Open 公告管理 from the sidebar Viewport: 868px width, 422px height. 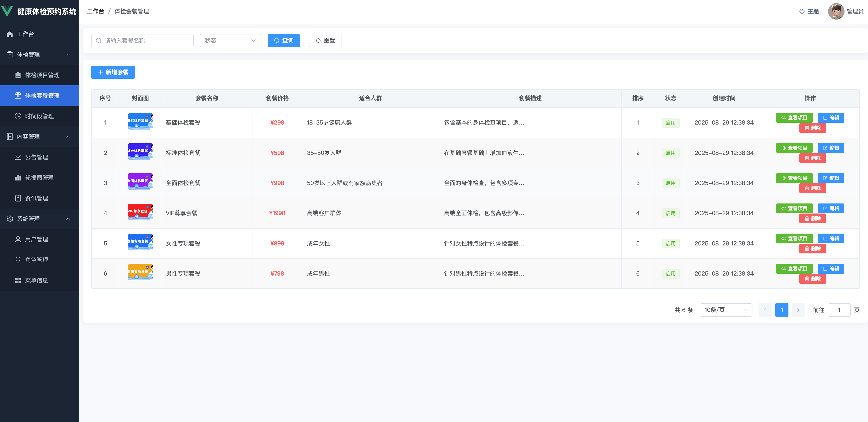pos(36,157)
